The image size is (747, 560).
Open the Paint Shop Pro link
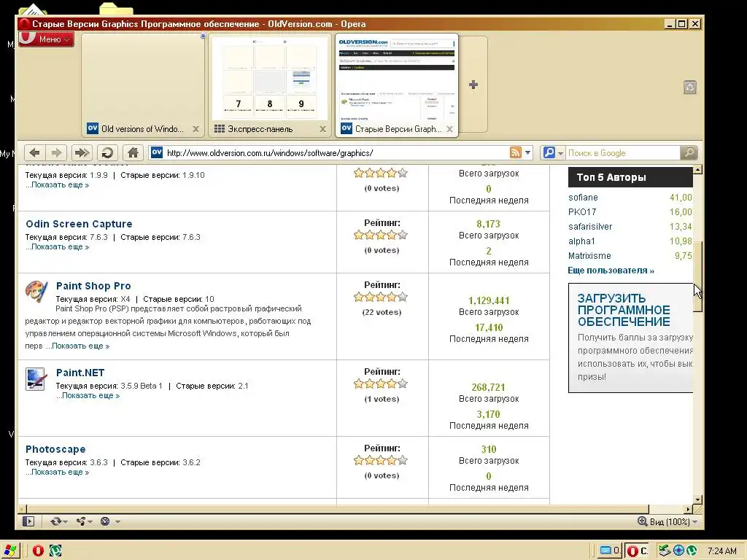pyautogui.click(x=93, y=286)
